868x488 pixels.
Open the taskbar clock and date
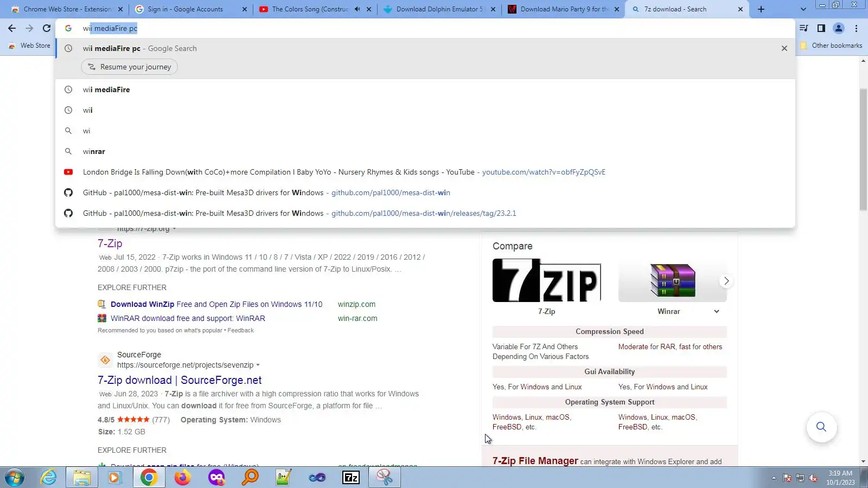pos(840,478)
